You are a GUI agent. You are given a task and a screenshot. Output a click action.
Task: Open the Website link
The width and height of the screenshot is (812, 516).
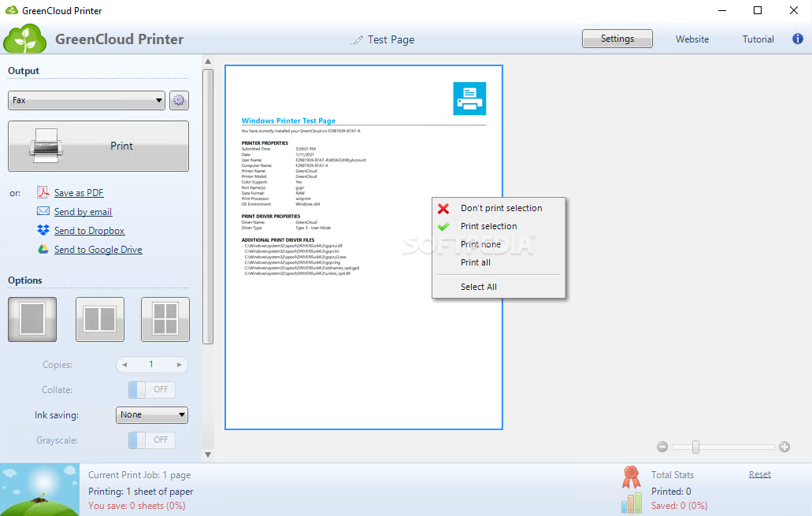pyautogui.click(x=691, y=39)
